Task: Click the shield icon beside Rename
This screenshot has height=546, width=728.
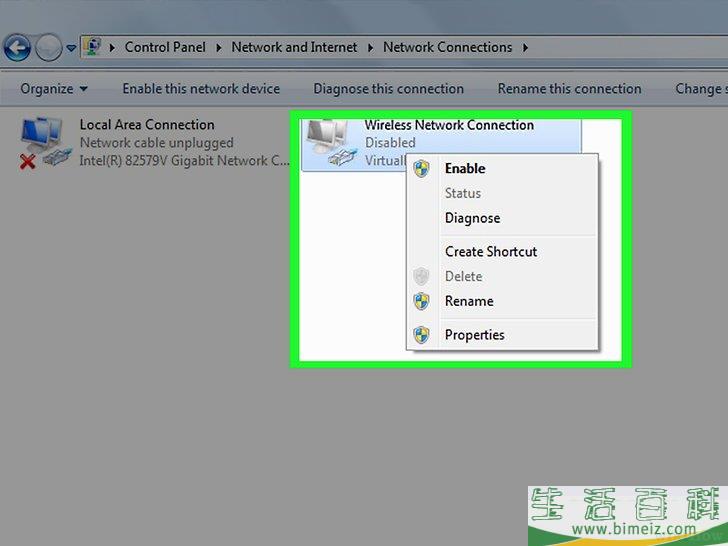Action: [422, 301]
